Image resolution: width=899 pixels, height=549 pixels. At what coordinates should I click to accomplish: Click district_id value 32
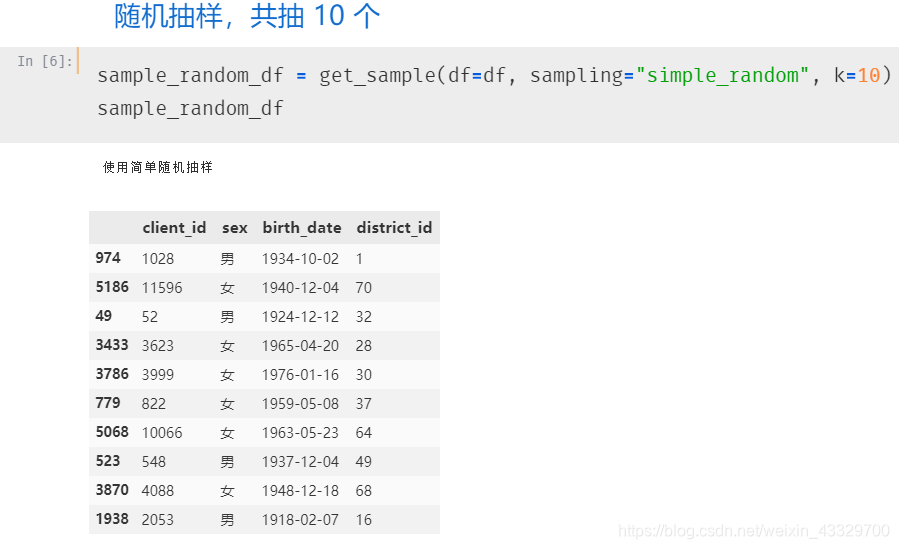(363, 317)
